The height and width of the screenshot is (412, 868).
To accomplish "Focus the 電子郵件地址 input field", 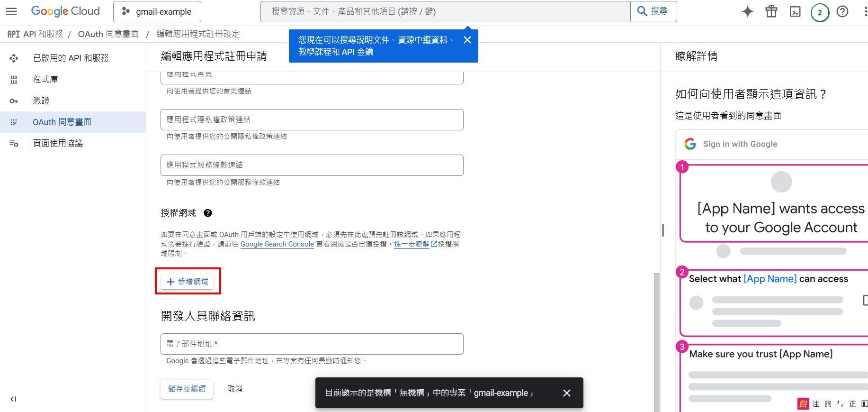I will [x=312, y=344].
